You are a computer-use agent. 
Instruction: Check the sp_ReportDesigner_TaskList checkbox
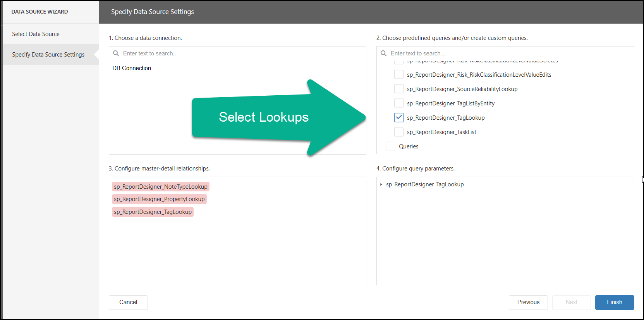(x=398, y=132)
